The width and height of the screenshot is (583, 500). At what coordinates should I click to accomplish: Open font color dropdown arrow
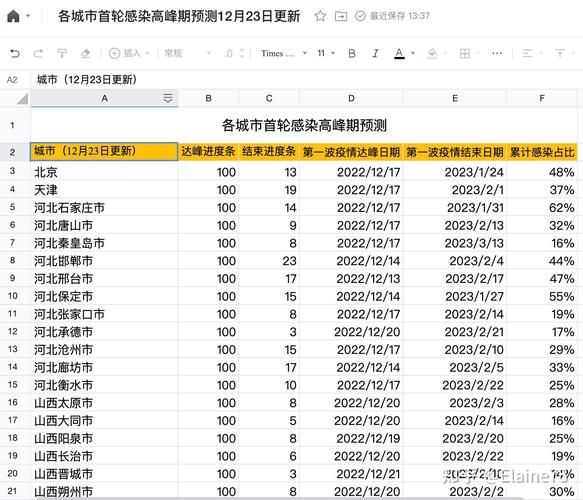(413, 54)
